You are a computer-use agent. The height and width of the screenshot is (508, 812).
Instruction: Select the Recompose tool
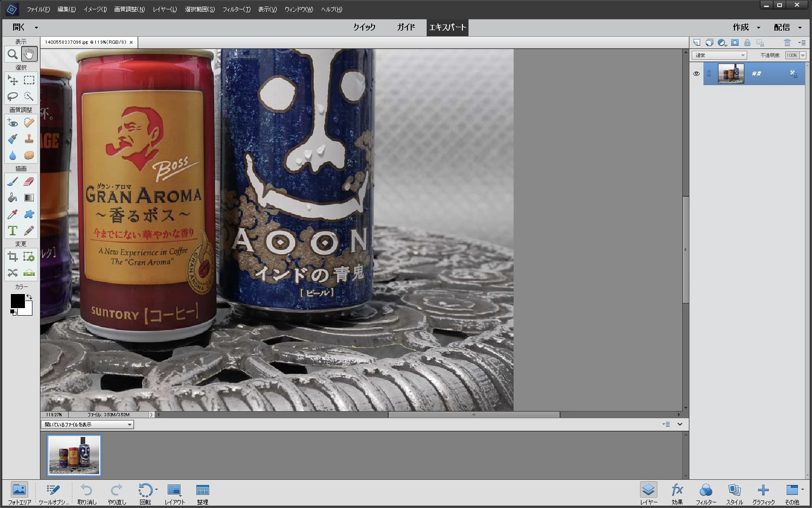[29, 256]
